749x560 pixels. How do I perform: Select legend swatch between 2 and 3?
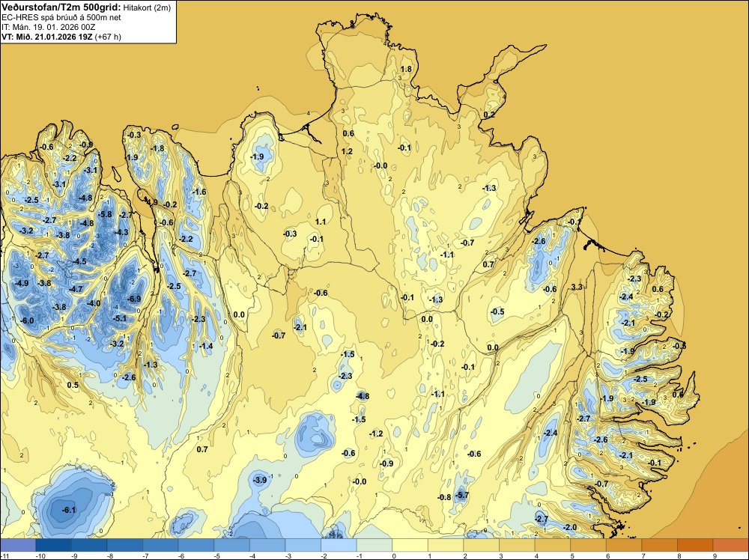point(482,545)
